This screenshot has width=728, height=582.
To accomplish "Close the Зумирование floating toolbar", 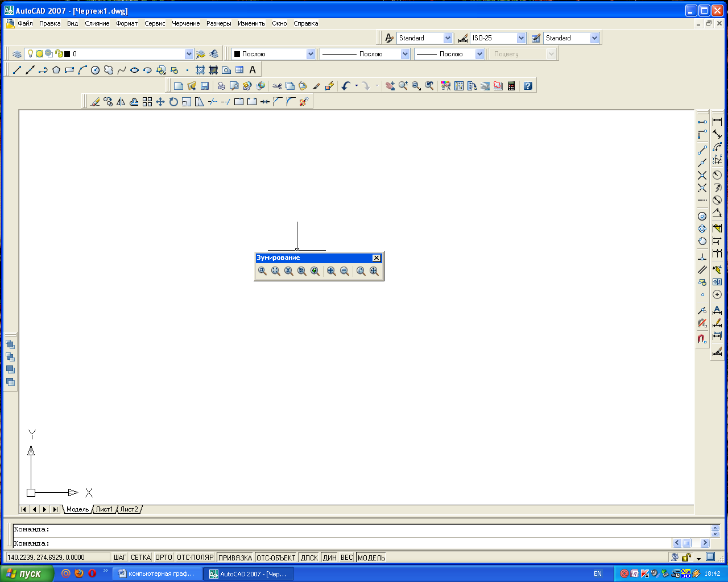I will (376, 258).
